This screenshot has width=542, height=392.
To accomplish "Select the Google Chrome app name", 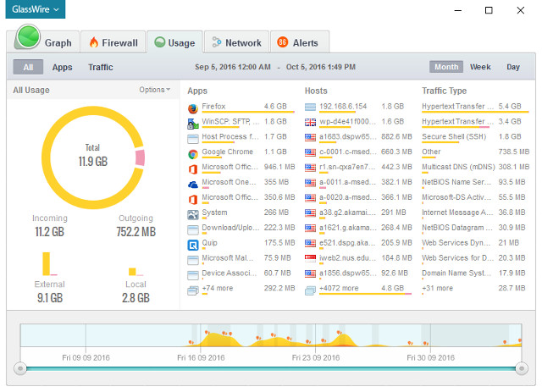I will pos(228,152).
